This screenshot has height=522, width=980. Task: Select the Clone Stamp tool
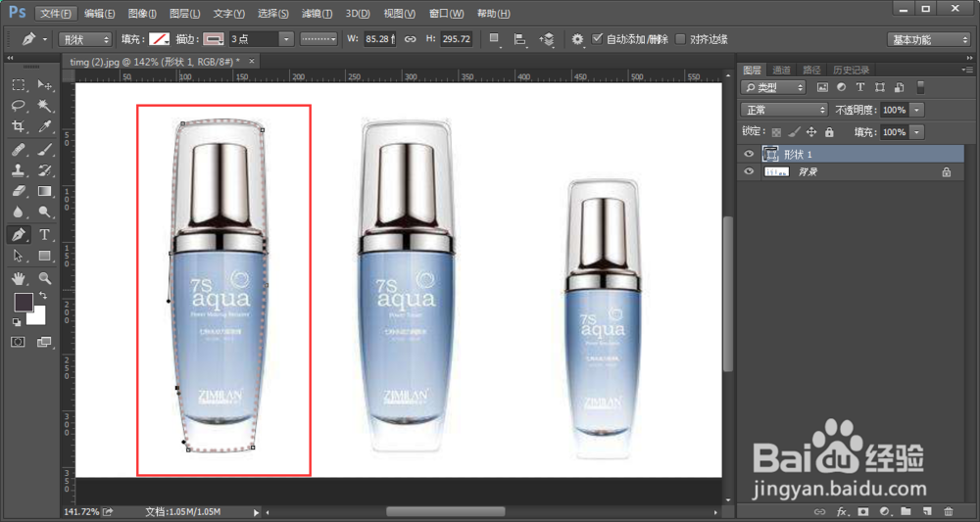click(x=18, y=169)
